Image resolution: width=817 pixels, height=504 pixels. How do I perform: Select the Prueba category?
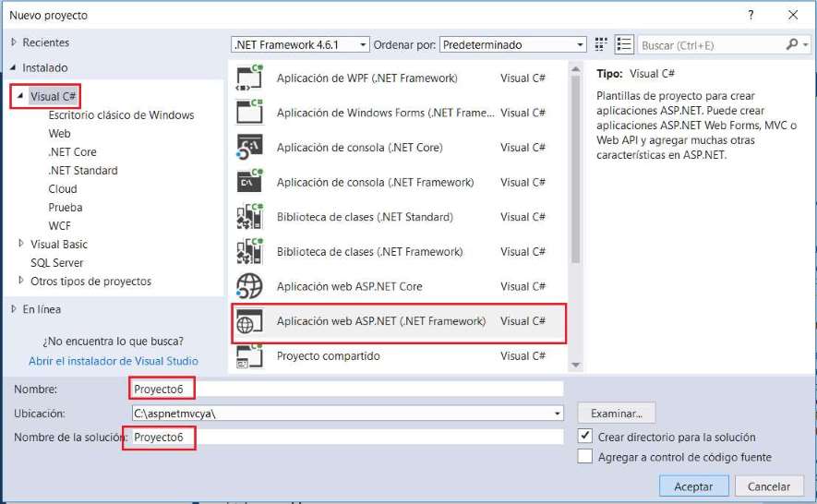point(66,208)
